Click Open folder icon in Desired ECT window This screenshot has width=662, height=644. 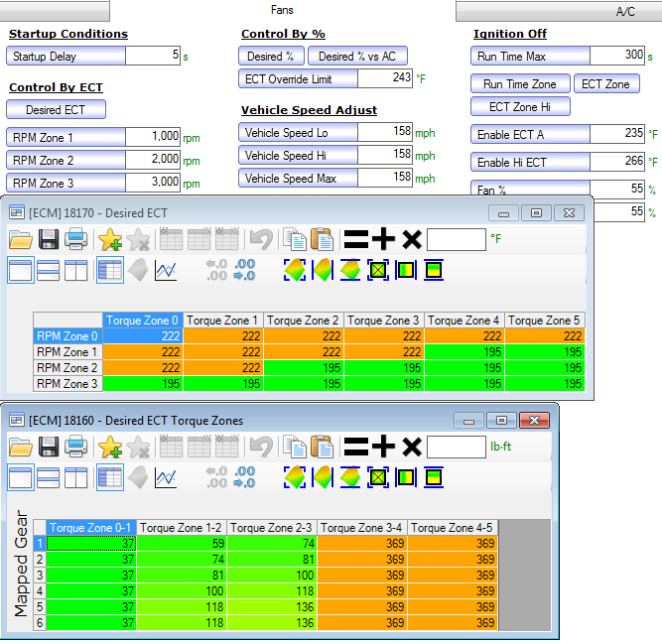20,238
